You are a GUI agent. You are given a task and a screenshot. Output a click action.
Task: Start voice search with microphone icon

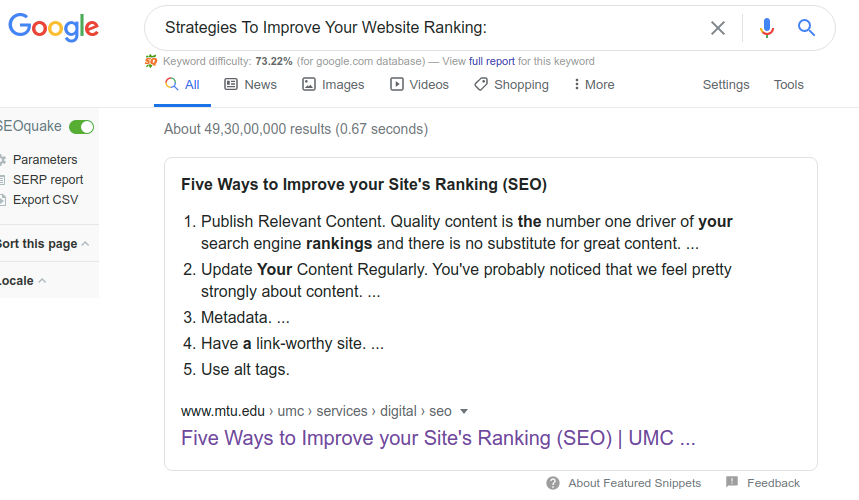click(x=767, y=28)
